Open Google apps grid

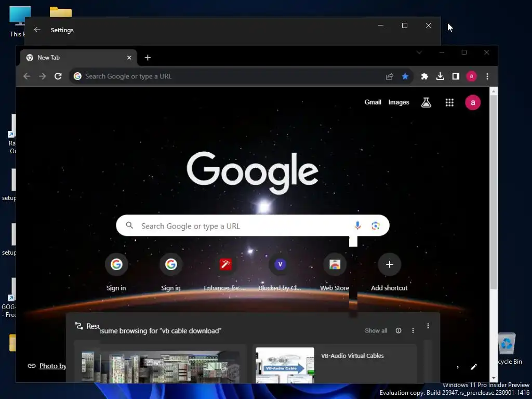pyautogui.click(x=449, y=102)
